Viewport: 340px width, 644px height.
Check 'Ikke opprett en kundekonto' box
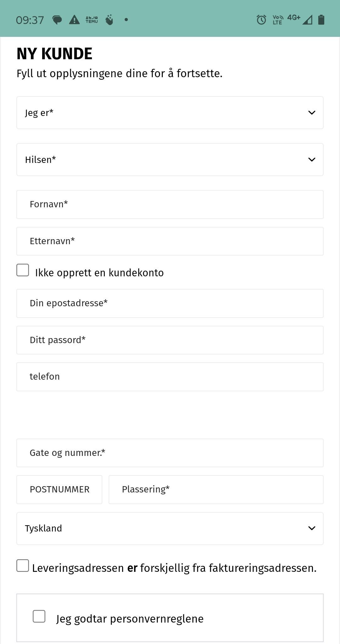coord(23,270)
